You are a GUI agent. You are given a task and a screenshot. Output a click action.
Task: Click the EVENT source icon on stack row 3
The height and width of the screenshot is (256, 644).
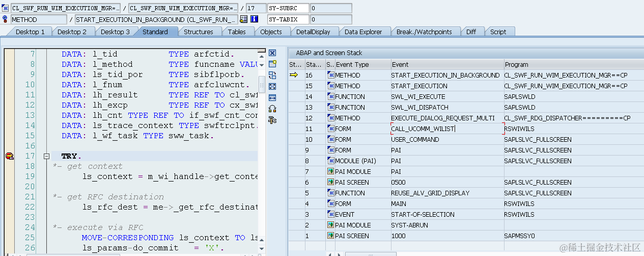pyautogui.click(x=330, y=214)
